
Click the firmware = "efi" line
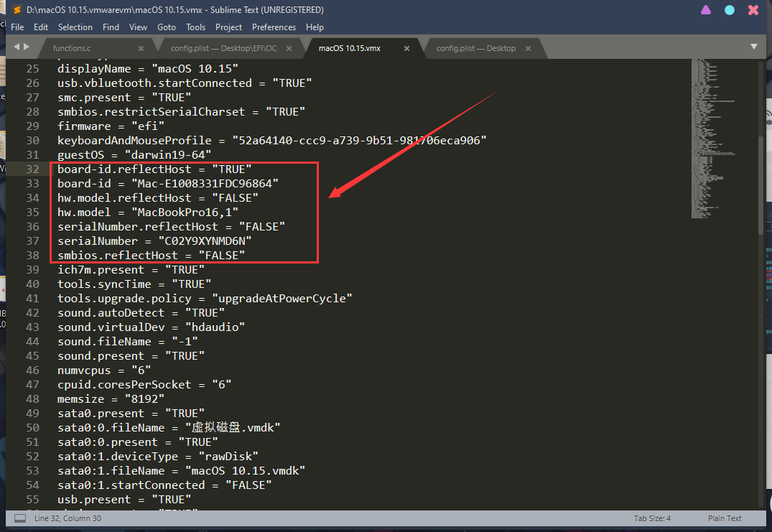tap(111, 126)
